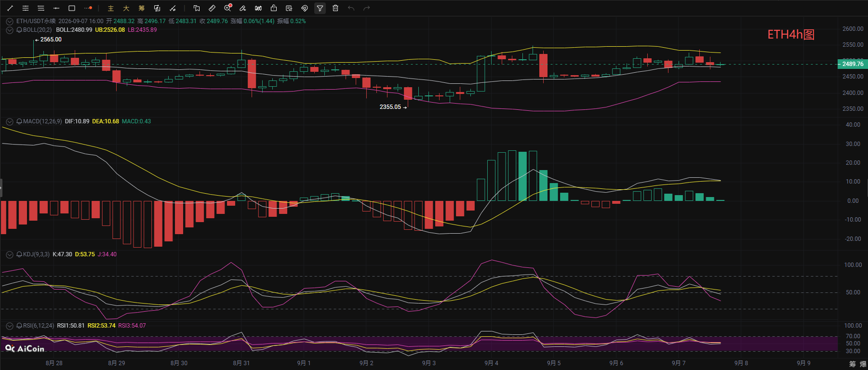Click the redo arrow icon
The height and width of the screenshot is (370, 868).
click(366, 8)
